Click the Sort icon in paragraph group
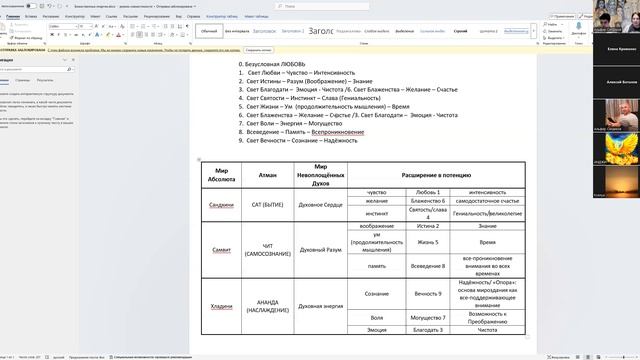The height and width of the screenshot is (360, 640). pos(180,26)
